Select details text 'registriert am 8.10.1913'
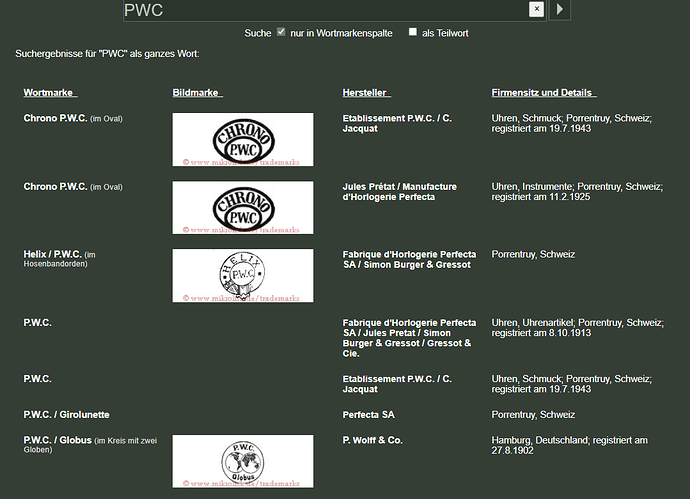Viewport: 690px width, 499px height. click(541, 333)
